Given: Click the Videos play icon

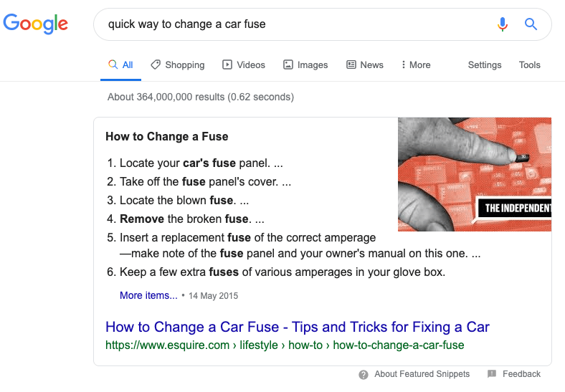Looking at the screenshot, I should [x=227, y=64].
